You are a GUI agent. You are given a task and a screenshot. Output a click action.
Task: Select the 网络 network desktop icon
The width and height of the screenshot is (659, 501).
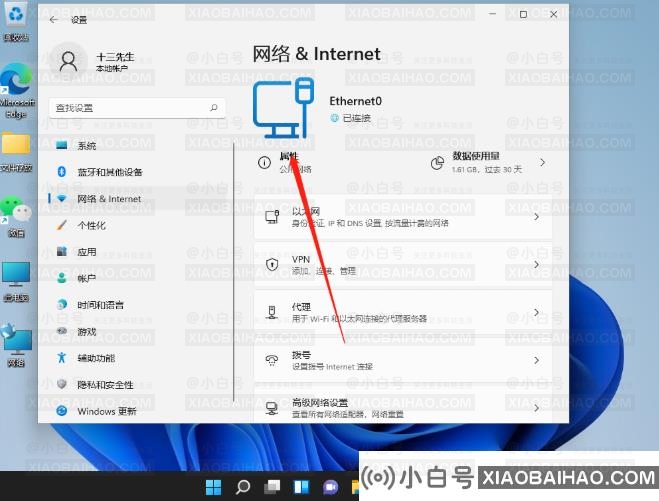16,345
